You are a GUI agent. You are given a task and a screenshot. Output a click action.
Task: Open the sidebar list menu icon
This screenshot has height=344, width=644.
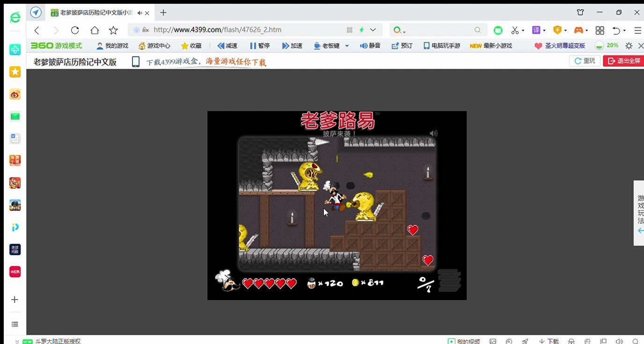pyautogui.click(x=15, y=324)
